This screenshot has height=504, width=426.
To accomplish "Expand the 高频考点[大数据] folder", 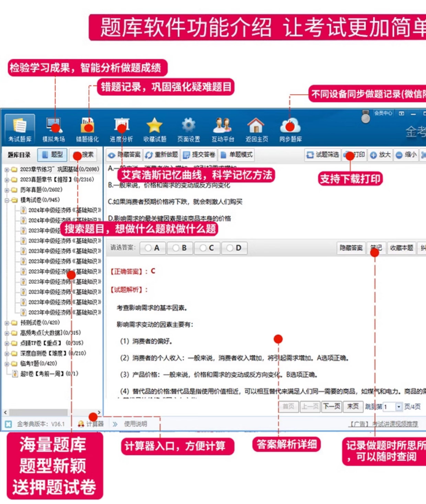I will click(7, 333).
